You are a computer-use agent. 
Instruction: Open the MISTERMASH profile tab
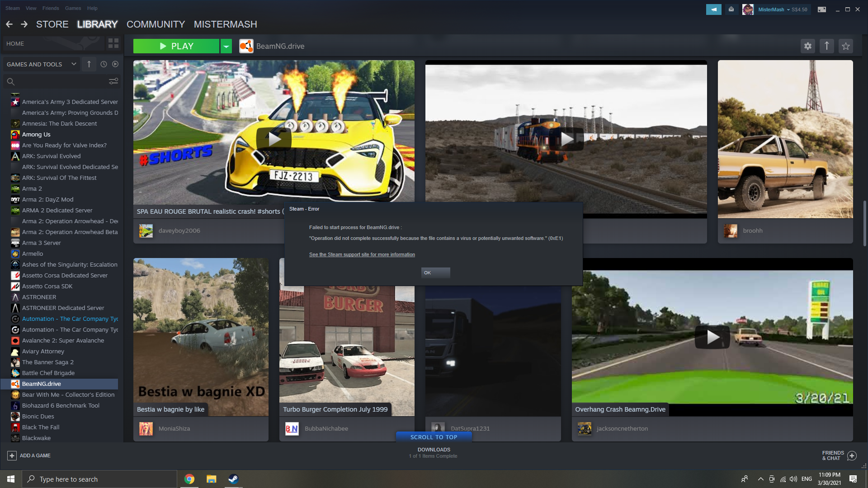pyautogui.click(x=226, y=24)
